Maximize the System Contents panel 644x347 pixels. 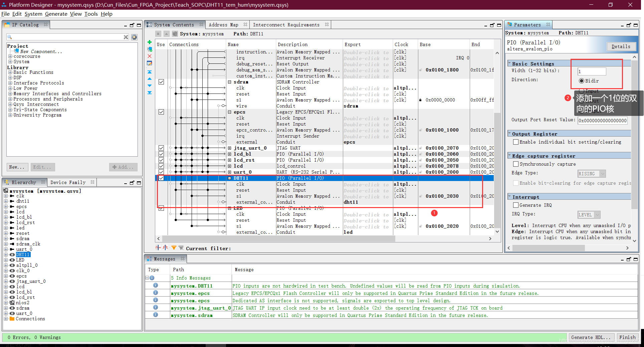click(499, 25)
